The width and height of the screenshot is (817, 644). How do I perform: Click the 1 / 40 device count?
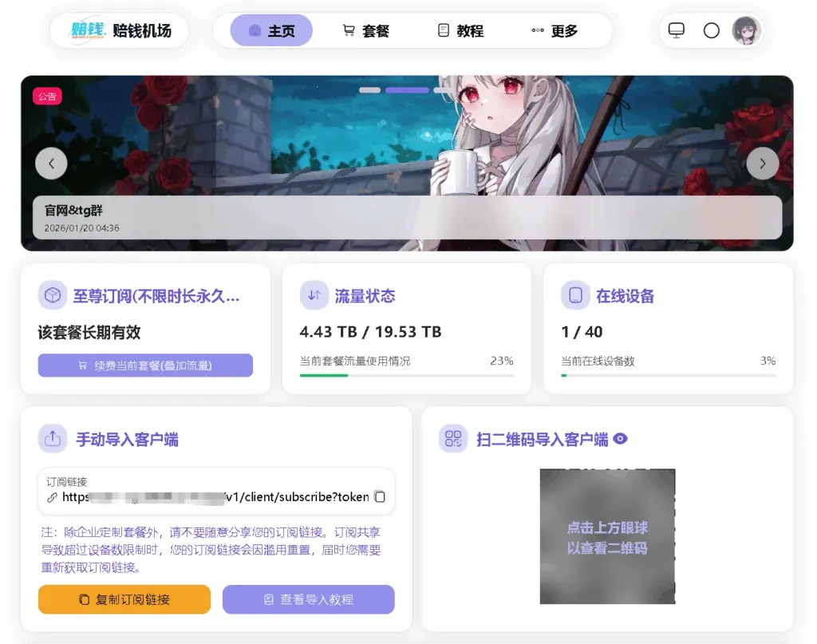pos(582,332)
